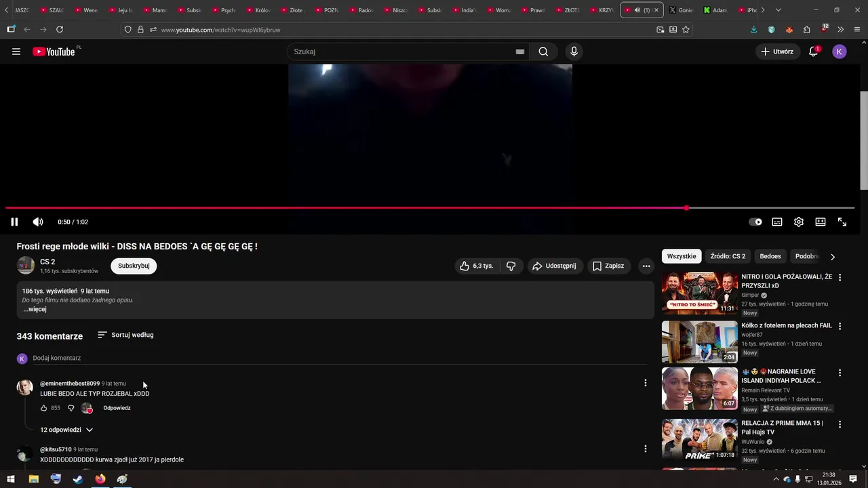Screen dimensions: 868x488
Task: Open the purple K account avatar menu
Action: (x=840, y=52)
